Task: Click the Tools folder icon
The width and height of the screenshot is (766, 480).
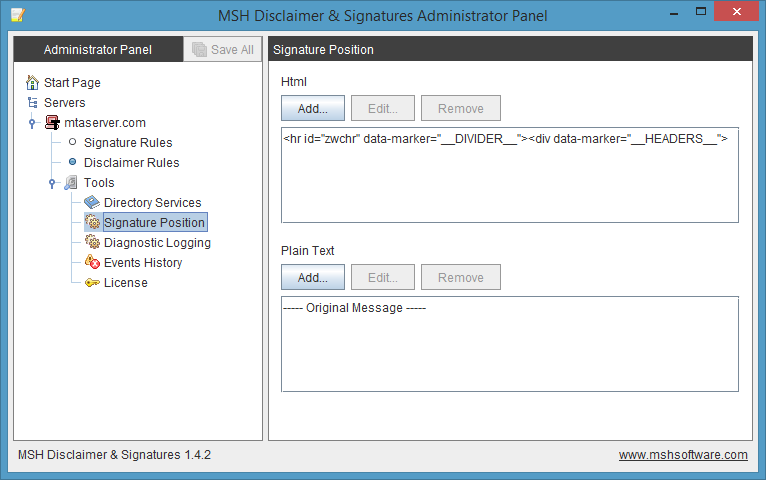Action: pos(71,183)
